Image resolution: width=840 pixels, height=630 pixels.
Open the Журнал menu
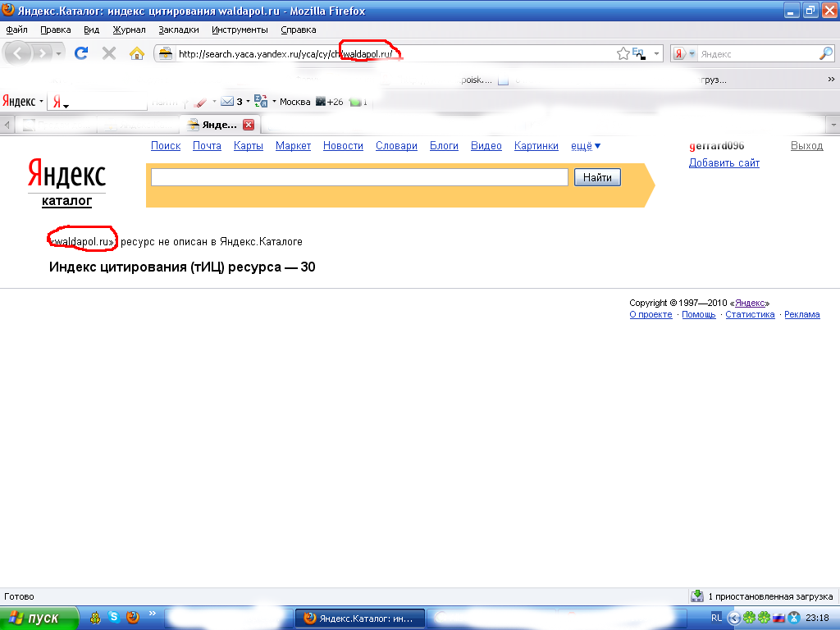point(129,30)
